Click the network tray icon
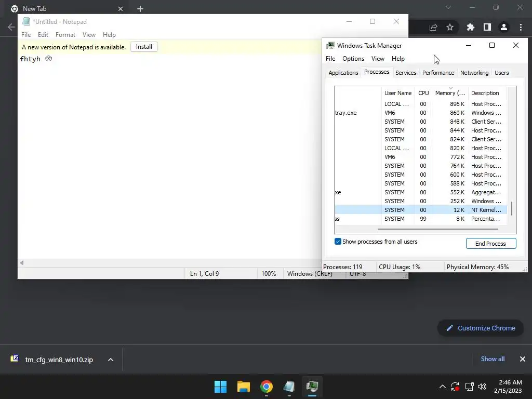The width and height of the screenshot is (532, 399). pyautogui.click(x=469, y=387)
